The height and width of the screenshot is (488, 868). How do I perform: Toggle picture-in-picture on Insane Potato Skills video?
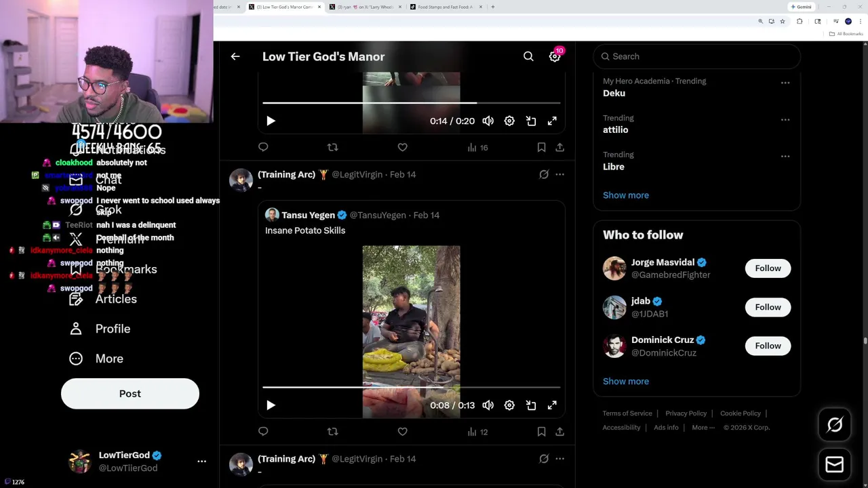pyautogui.click(x=531, y=405)
